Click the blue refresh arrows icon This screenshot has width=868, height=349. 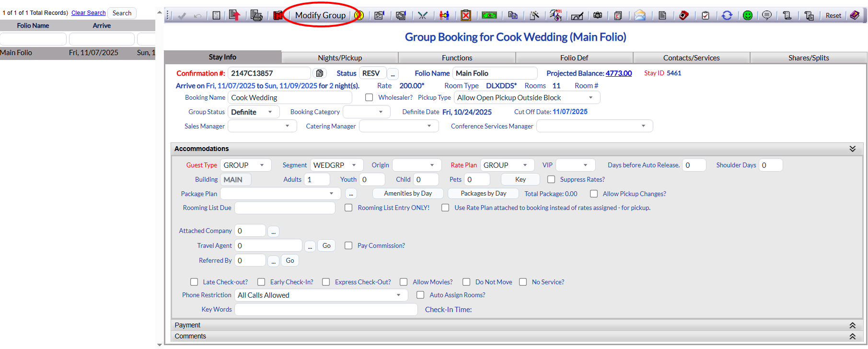[x=727, y=15]
